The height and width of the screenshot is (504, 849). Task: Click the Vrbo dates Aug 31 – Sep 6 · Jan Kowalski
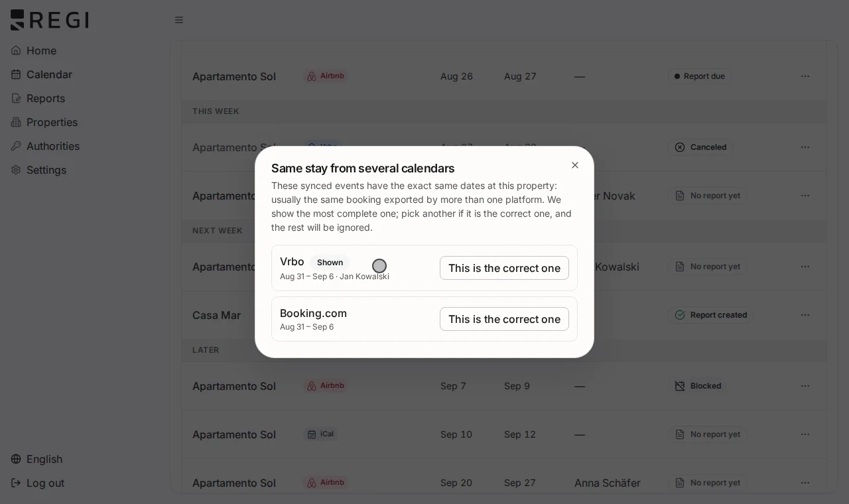(334, 277)
